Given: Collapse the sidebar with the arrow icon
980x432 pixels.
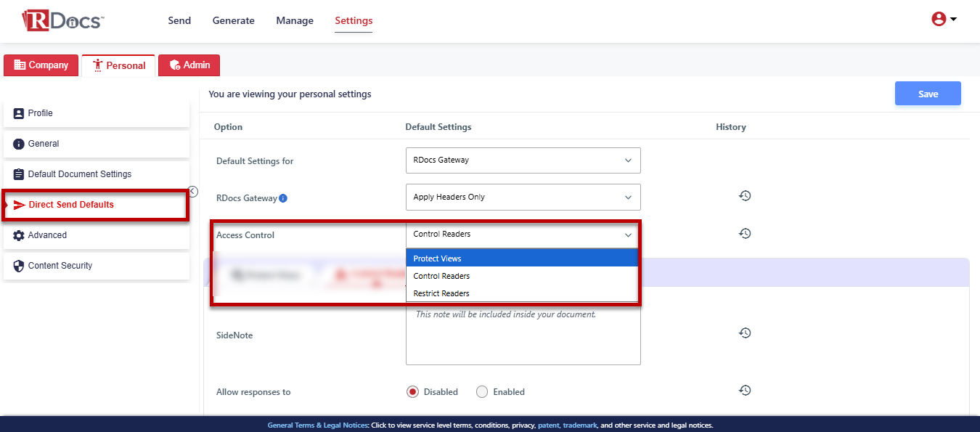Looking at the screenshot, I should click(x=193, y=192).
